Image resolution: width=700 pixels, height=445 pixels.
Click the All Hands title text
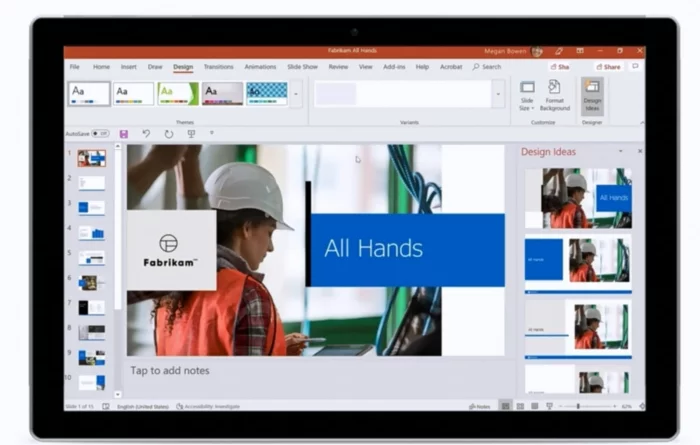coord(373,249)
